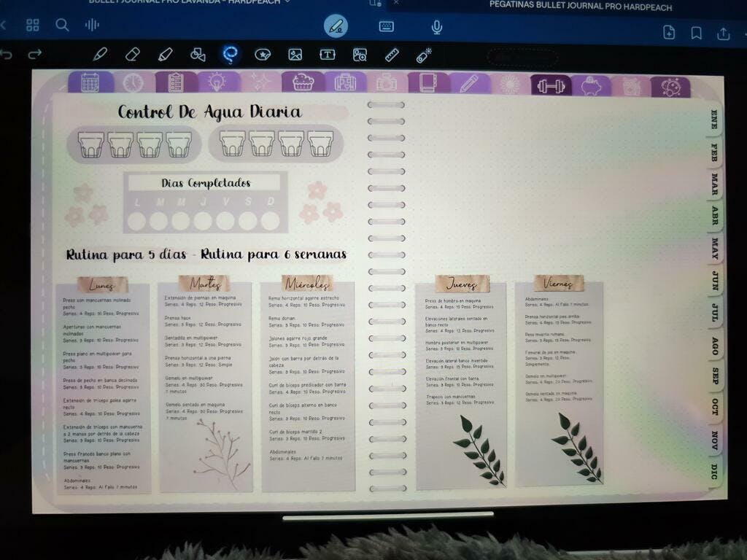
Task: Select the Eraser tool
Action: [132, 54]
